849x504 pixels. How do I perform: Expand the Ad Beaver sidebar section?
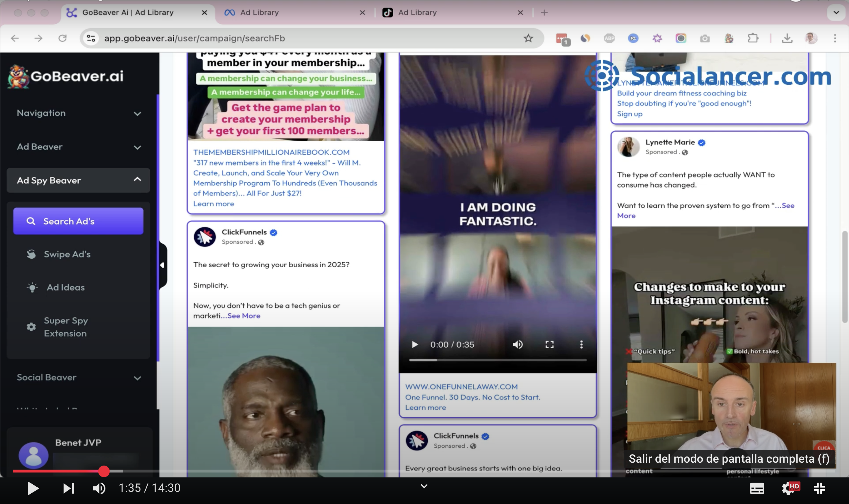tap(79, 147)
